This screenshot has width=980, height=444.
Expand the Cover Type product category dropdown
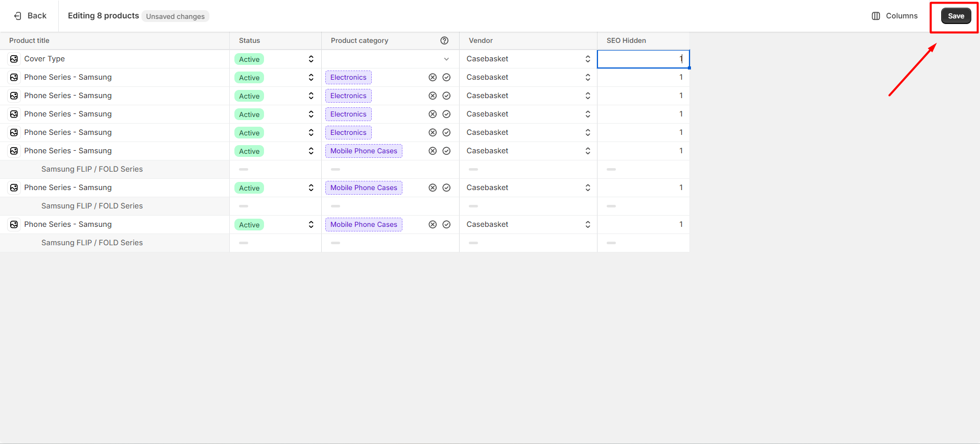446,59
